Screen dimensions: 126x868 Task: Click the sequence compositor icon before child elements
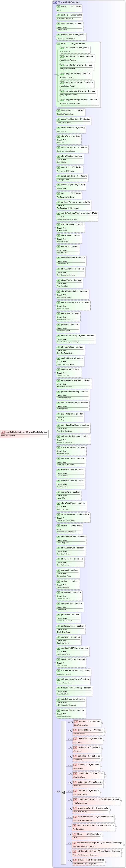63,793
